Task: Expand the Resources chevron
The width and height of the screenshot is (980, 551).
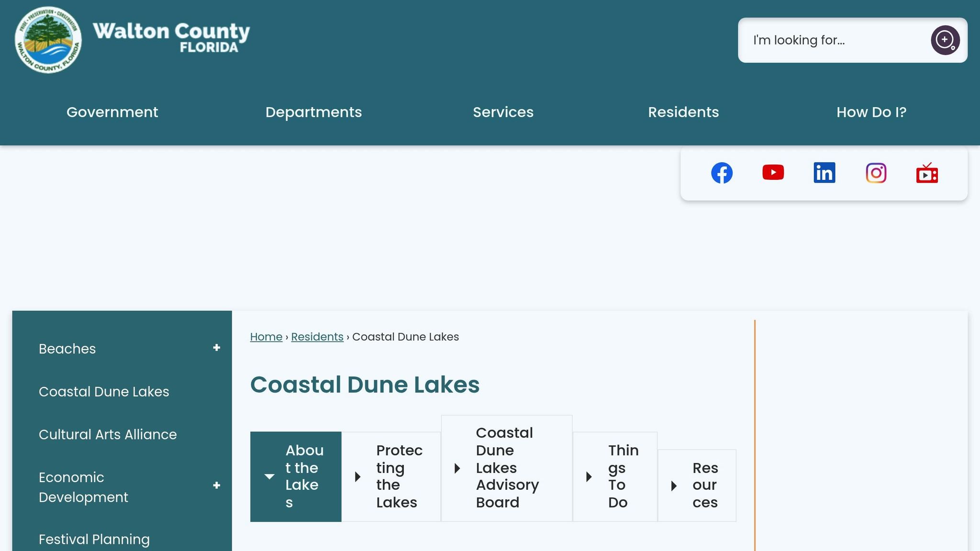Action: (674, 485)
